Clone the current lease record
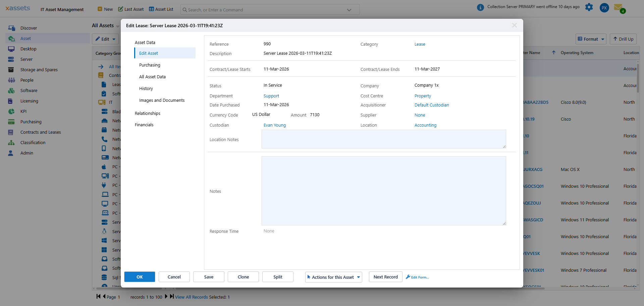This screenshot has height=306, width=644. (243, 277)
